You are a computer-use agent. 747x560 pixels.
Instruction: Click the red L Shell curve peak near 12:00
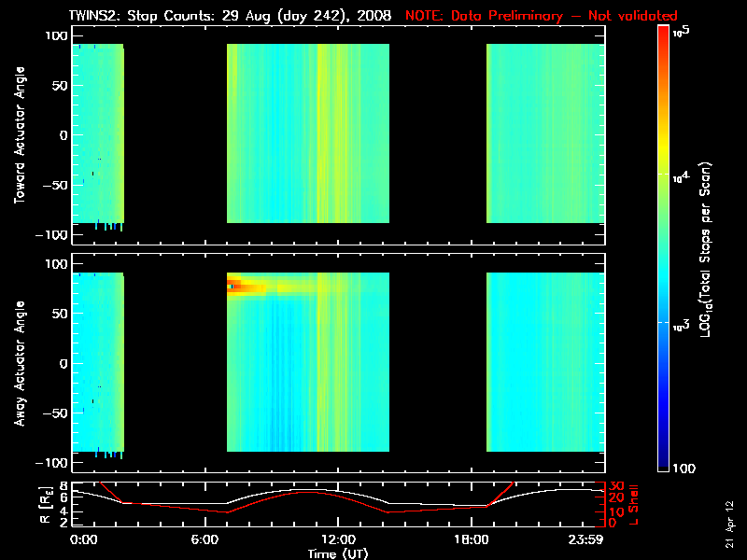(307, 492)
